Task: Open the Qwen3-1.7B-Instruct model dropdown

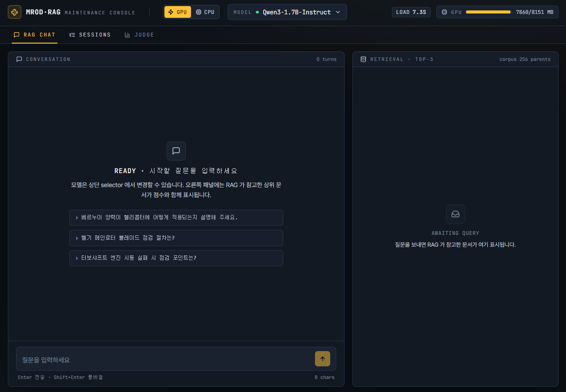Action: tap(287, 12)
